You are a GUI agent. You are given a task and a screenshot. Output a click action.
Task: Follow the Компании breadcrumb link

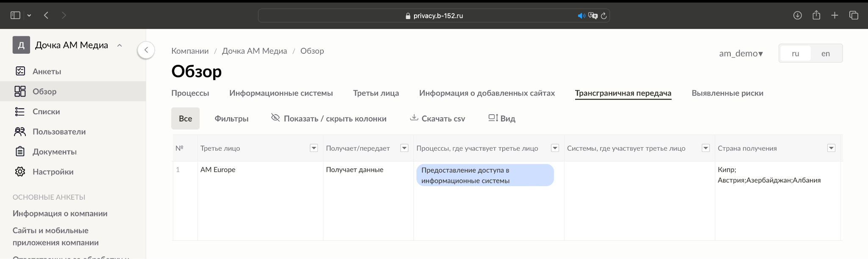pos(190,51)
